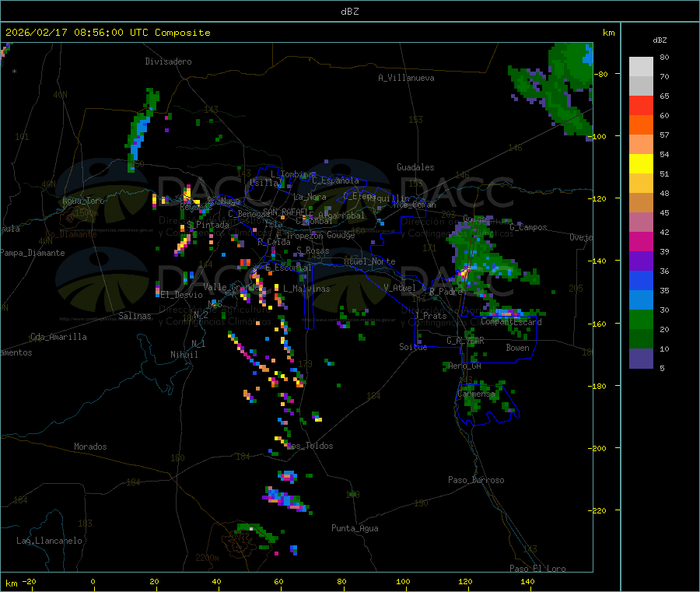Click the Pampa_Diamante map label
This screenshot has width=700, height=592.
(32, 253)
